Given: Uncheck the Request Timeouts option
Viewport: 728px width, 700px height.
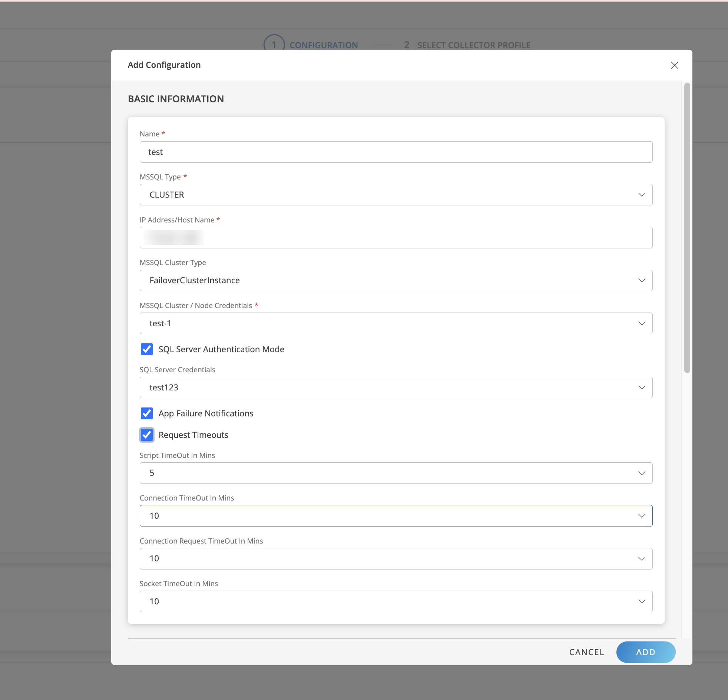Looking at the screenshot, I should pos(147,435).
